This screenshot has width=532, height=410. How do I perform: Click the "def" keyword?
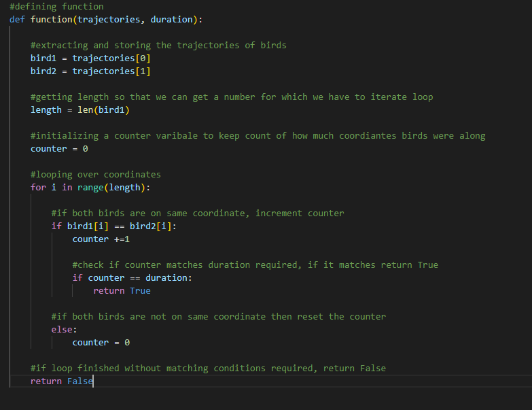click(x=17, y=19)
